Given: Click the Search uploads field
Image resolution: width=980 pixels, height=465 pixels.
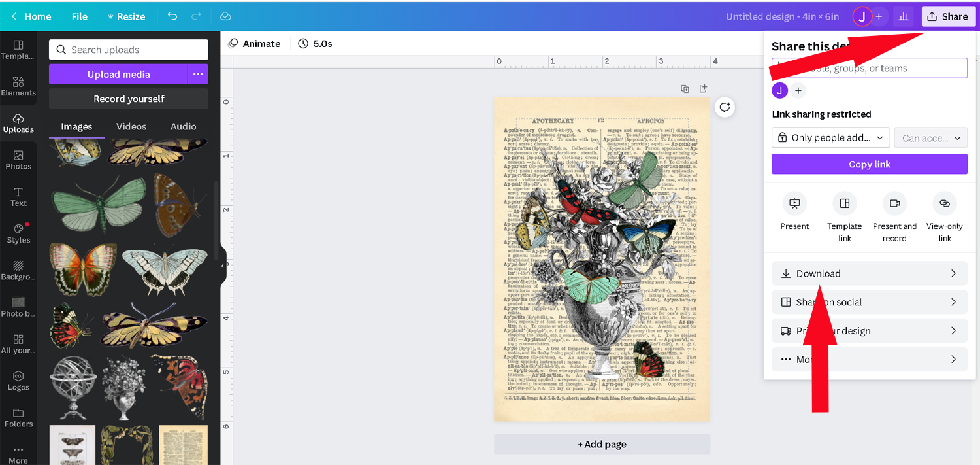Looking at the screenshot, I should click(129, 50).
